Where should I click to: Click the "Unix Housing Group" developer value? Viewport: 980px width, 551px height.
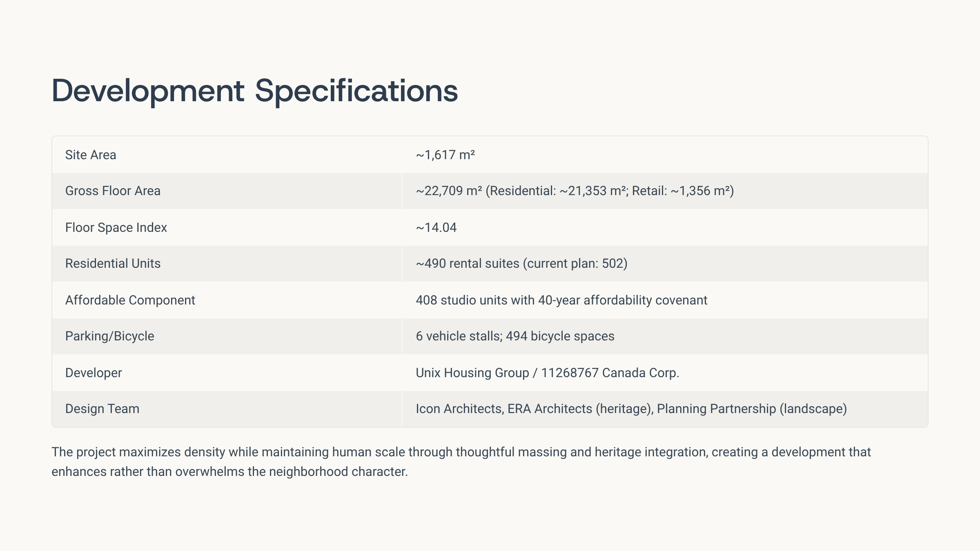pyautogui.click(x=472, y=373)
